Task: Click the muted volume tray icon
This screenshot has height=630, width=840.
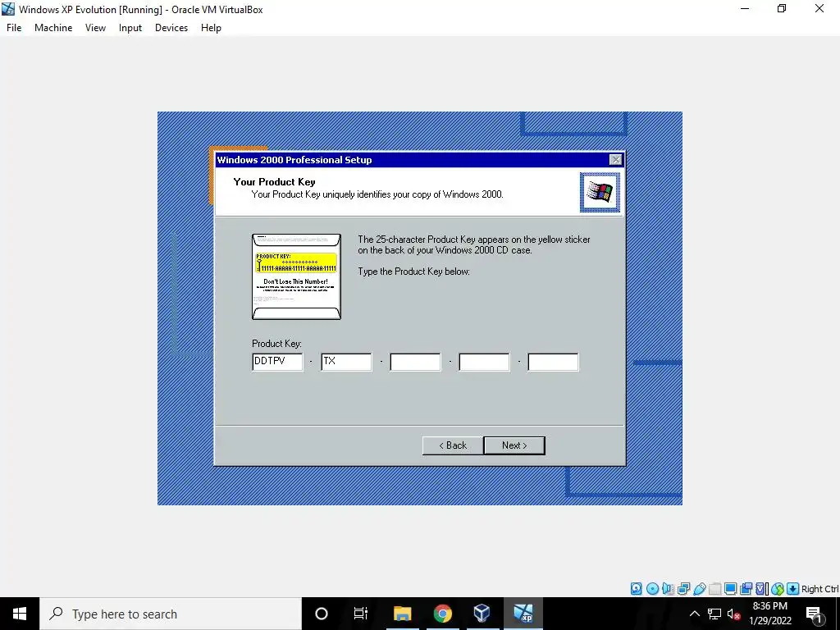Action: click(x=733, y=614)
